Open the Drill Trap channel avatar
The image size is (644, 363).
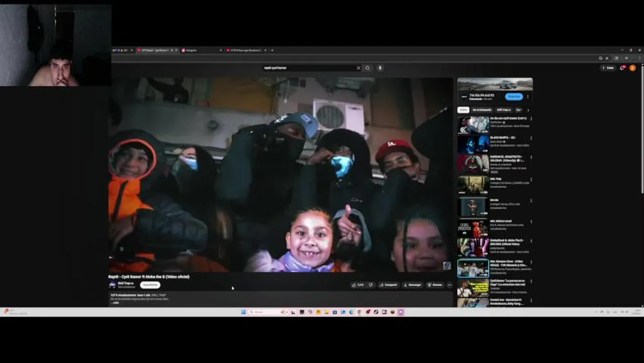click(112, 284)
